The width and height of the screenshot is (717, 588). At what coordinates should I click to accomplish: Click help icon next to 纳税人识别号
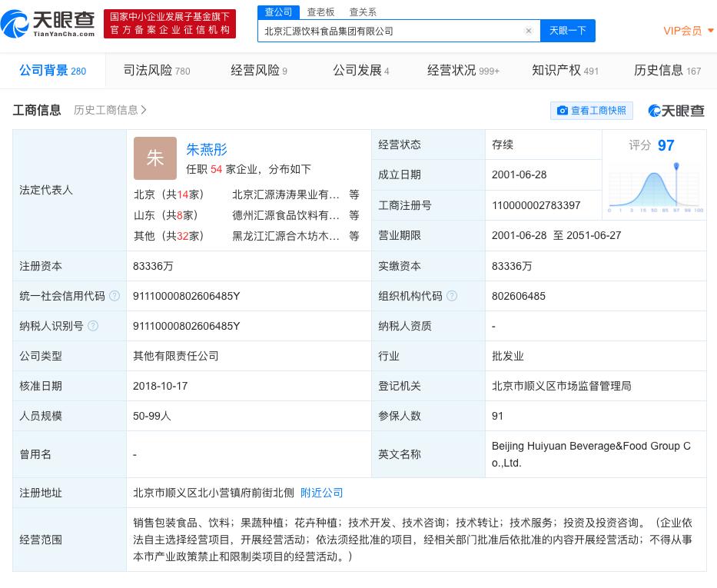click(92, 325)
